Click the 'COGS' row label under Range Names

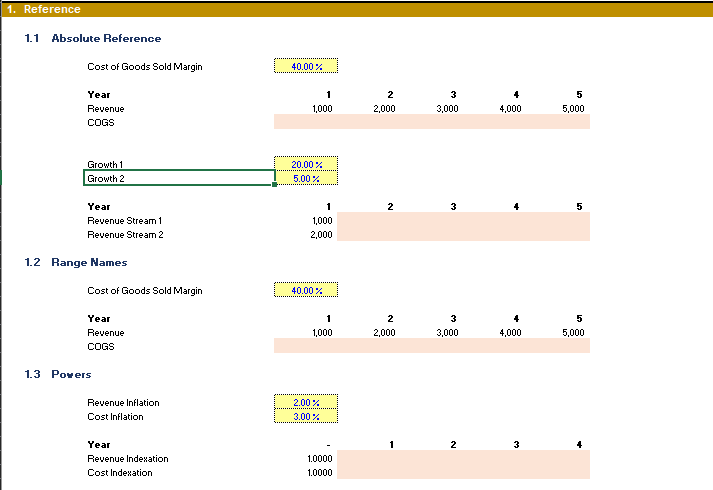click(x=100, y=346)
